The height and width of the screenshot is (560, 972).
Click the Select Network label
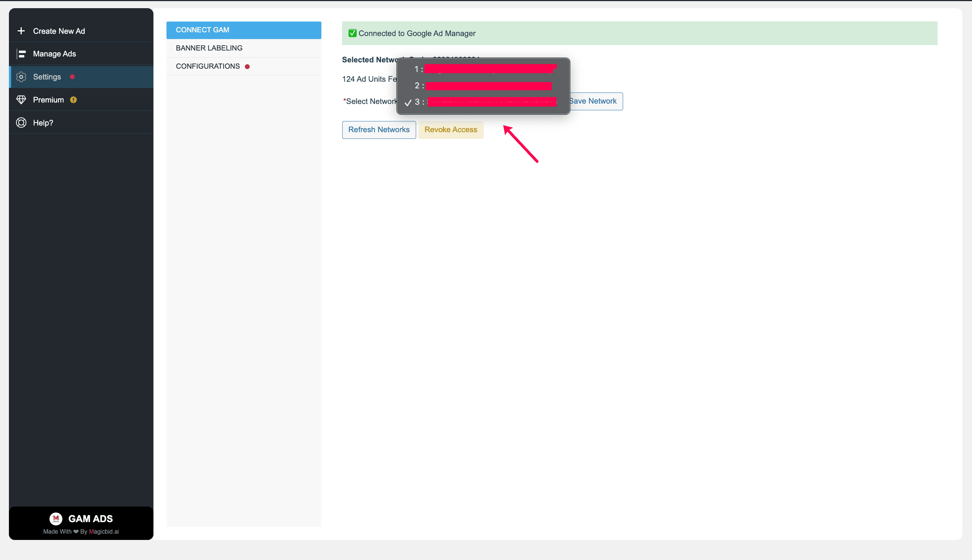click(x=370, y=101)
